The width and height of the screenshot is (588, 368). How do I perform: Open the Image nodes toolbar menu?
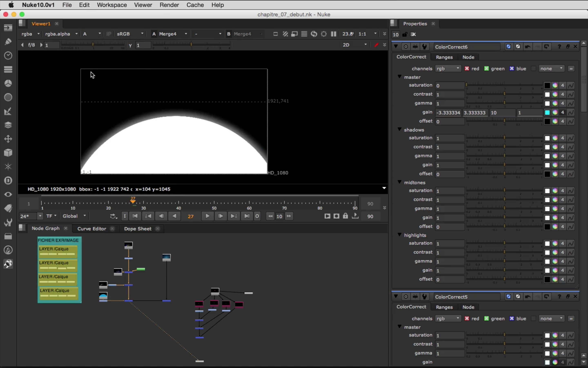8,28
